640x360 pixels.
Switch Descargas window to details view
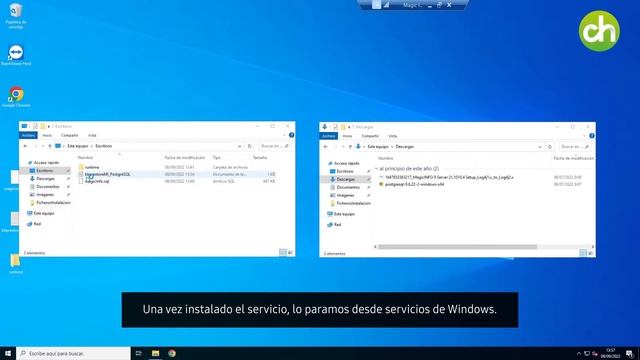tap(583, 253)
